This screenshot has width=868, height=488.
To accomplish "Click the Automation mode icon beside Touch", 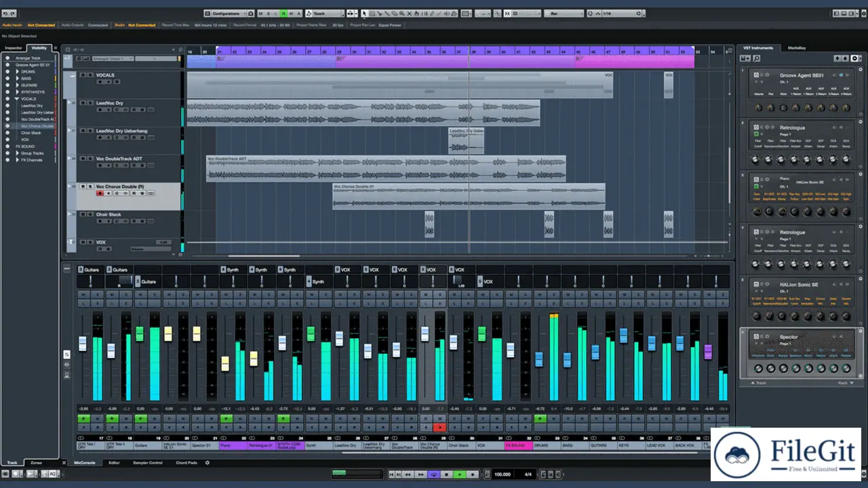I will point(309,14).
